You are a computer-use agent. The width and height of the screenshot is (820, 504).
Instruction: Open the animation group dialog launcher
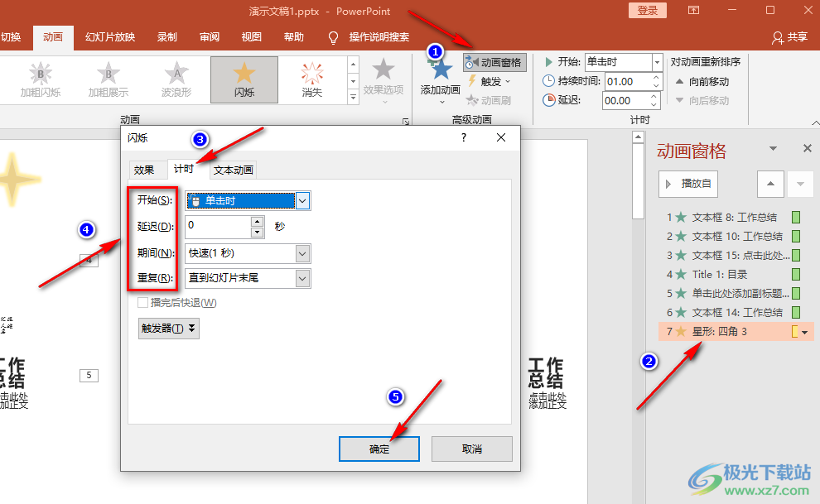tap(406, 121)
